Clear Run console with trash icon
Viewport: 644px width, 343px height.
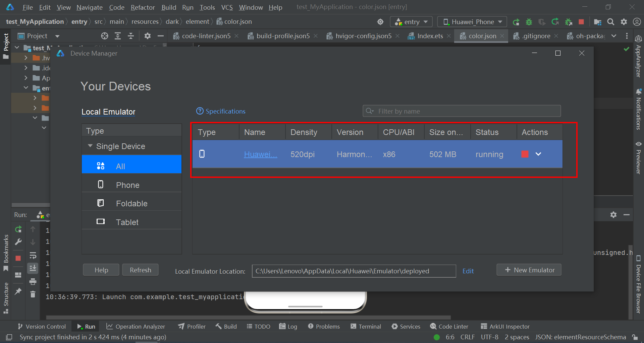33,294
